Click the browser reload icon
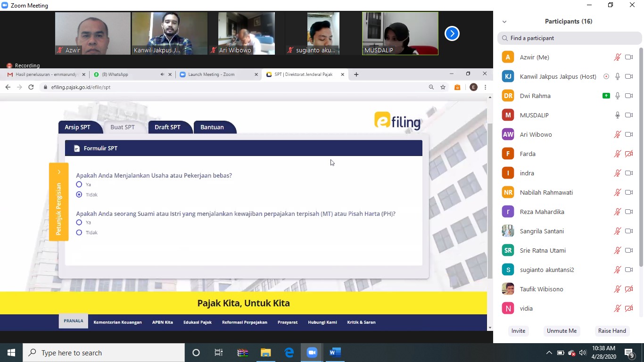This screenshot has width=644, height=362. [x=31, y=87]
